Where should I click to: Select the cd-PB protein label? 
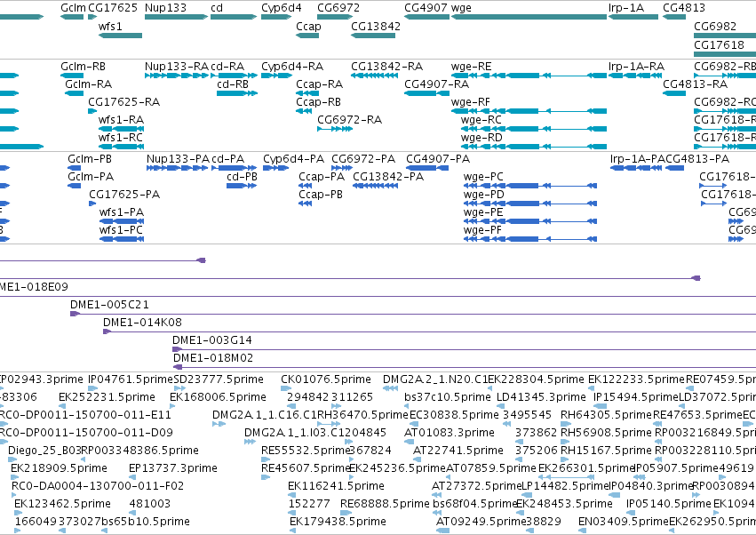click(242, 177)
